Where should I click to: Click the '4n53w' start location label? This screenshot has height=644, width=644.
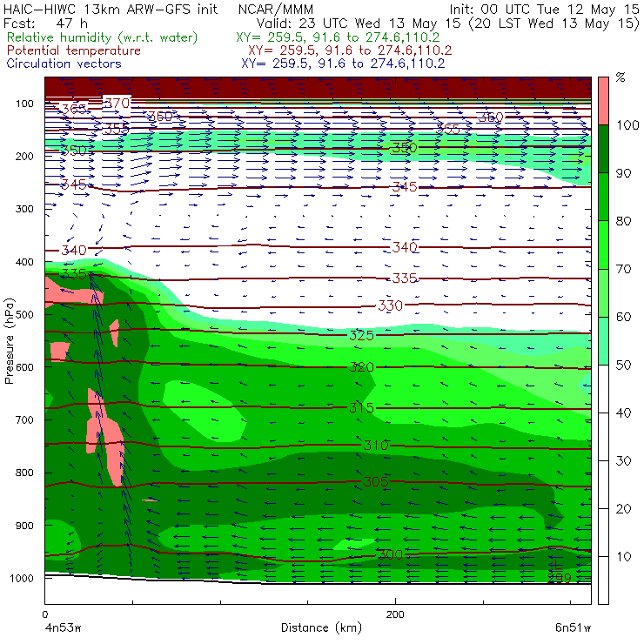[64, 627]
